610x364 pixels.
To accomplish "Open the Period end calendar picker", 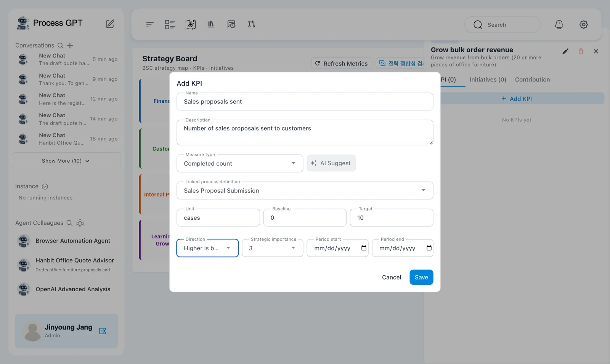I will click(x=429, y=248).
